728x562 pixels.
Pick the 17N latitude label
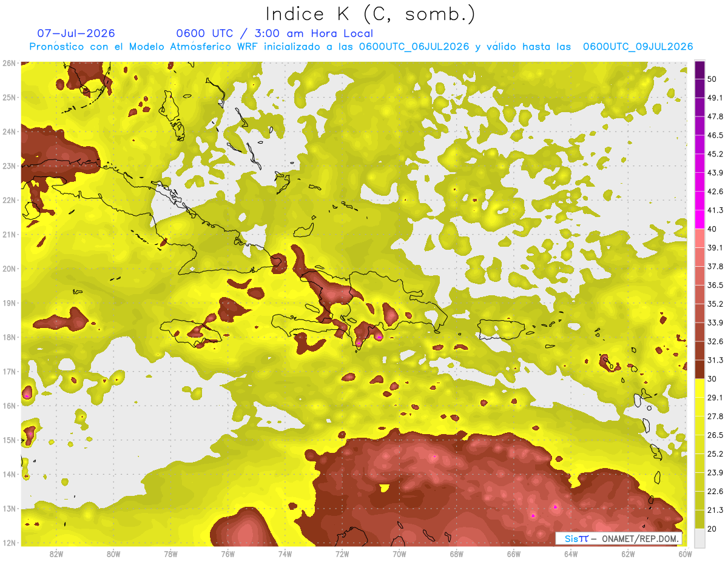click(x=9, y=372)
